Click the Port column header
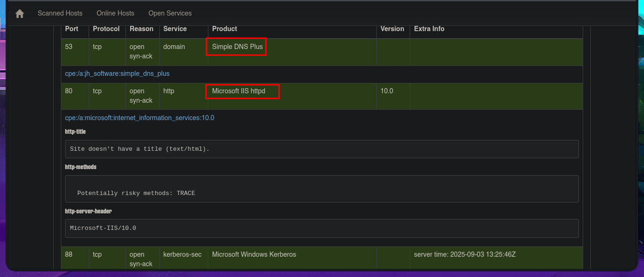The height and width of the screenshot is (277, 644). click(x=72, y=29)
